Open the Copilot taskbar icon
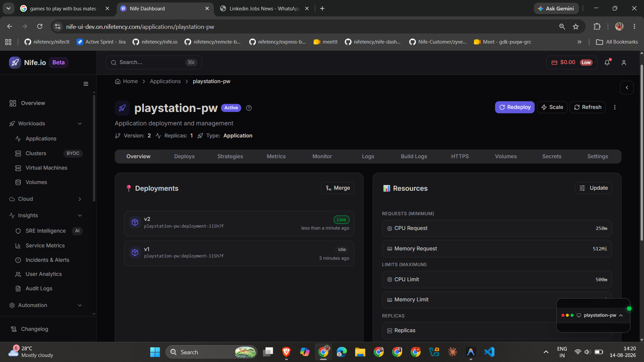The width and height of the screenshot is (644, 362). [x=305, y=352]
